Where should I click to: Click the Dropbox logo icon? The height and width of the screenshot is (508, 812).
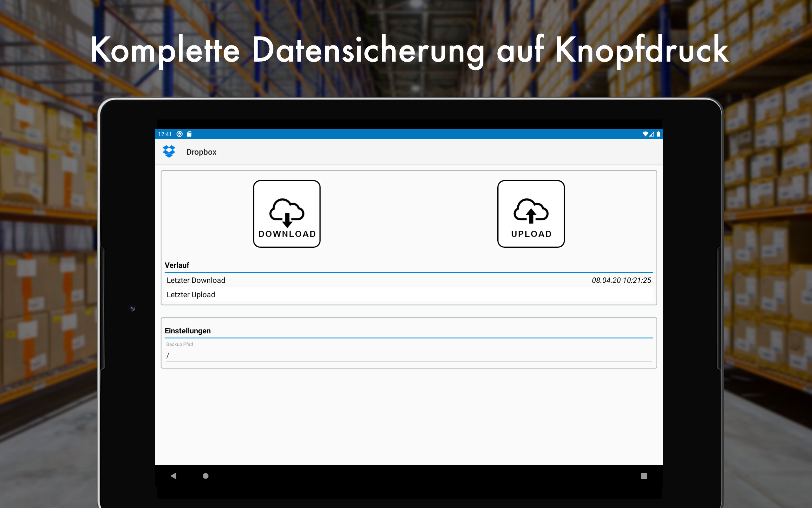tap(169, 151)
